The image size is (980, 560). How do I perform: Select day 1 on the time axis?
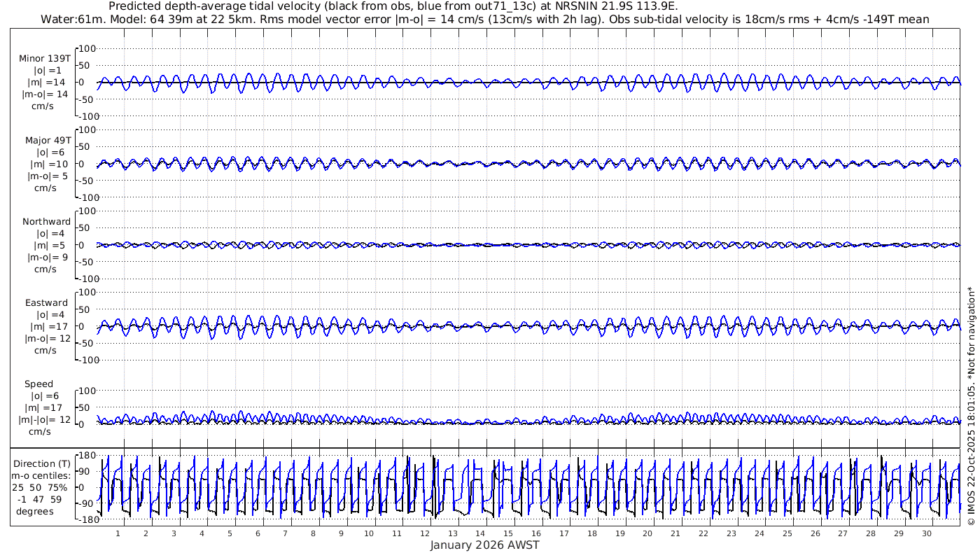point(118,533)
